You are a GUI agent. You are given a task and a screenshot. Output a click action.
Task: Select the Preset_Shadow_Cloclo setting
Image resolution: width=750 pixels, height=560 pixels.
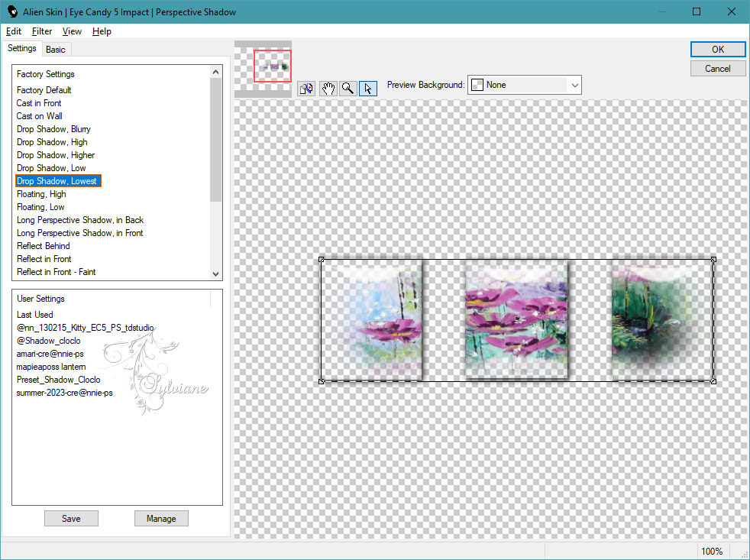(x=58, y=379)
